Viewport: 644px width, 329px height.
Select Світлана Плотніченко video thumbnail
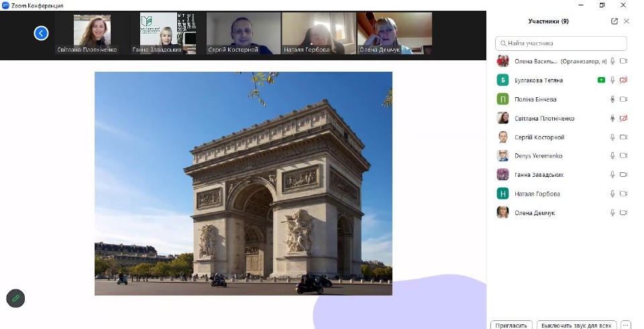point(92,34)
